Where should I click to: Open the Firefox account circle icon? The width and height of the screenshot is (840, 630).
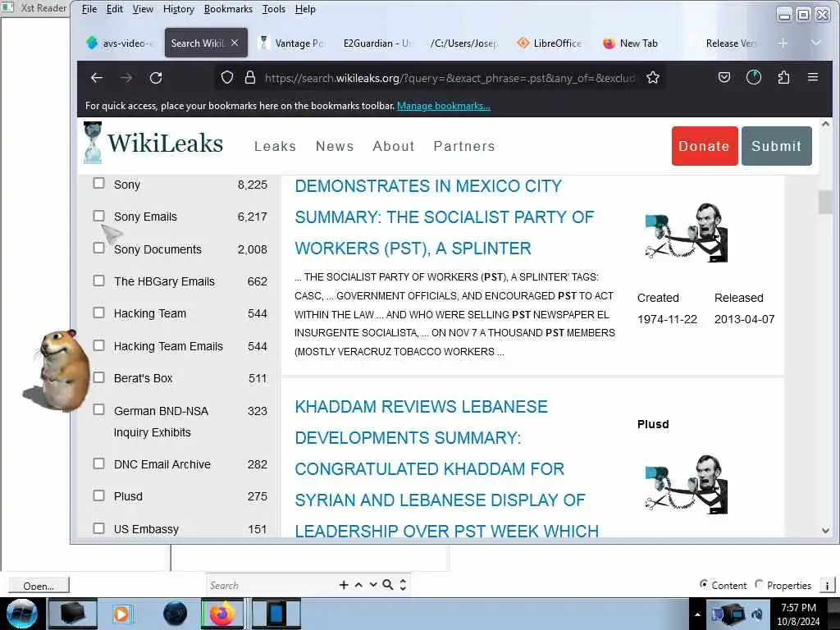[x=754, y=78]
